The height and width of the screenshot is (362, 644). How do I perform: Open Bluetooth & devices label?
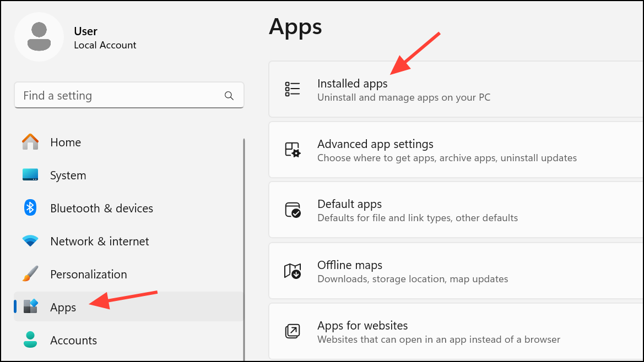(101, 209)
